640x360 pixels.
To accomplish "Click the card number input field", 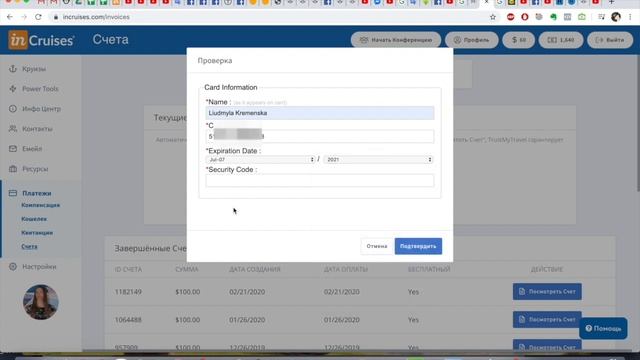I will pos(320,136).
